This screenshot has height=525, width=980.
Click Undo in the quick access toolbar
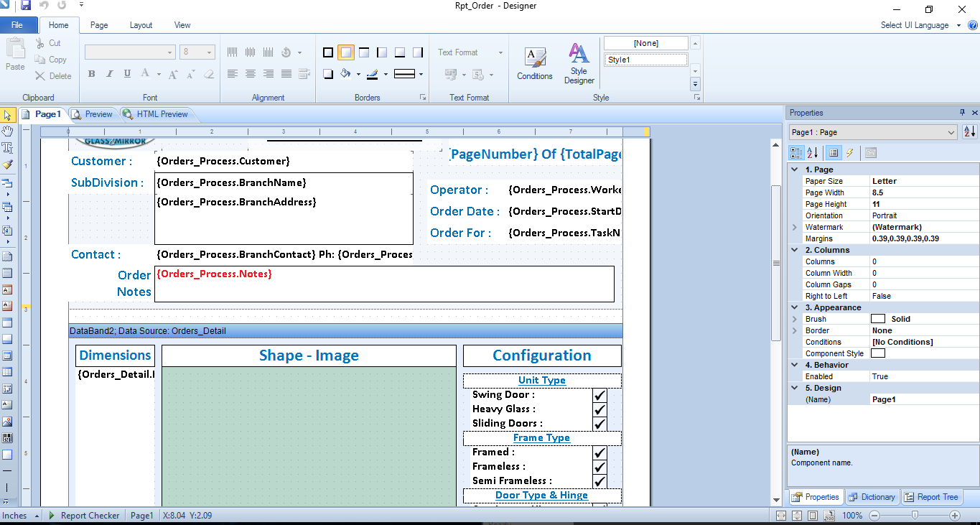point(45,6)
